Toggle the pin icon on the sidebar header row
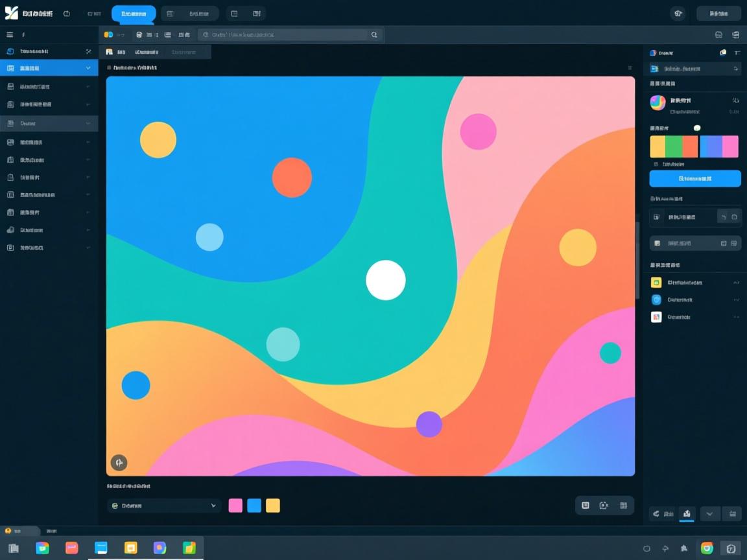 (x=88, y=51)
